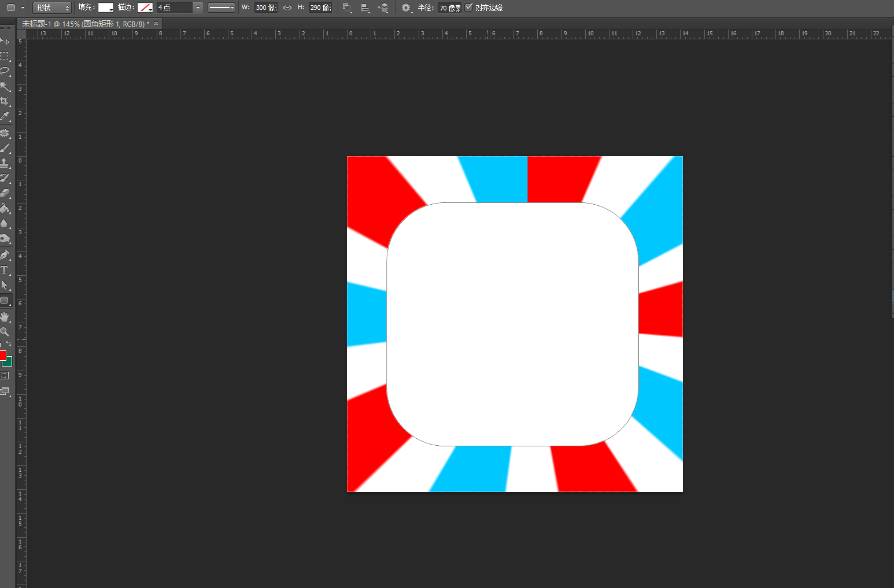Toggle the 对齐边缘 checkbox
Screen dimensions: 894x588
click(469, 8)
